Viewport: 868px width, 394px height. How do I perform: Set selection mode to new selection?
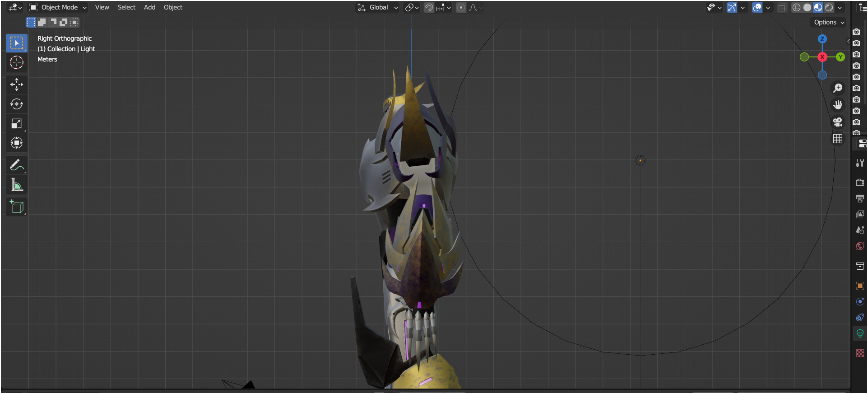[x=31, y=22]
